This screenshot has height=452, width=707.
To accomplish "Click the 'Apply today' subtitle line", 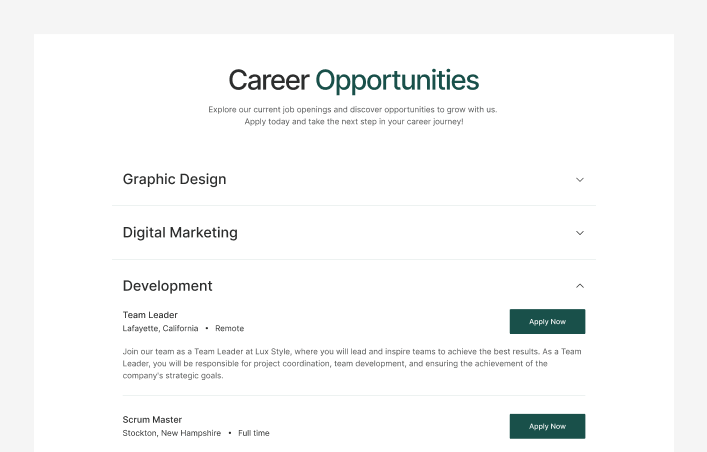I will pyautogui.click(x=353, y=122).
